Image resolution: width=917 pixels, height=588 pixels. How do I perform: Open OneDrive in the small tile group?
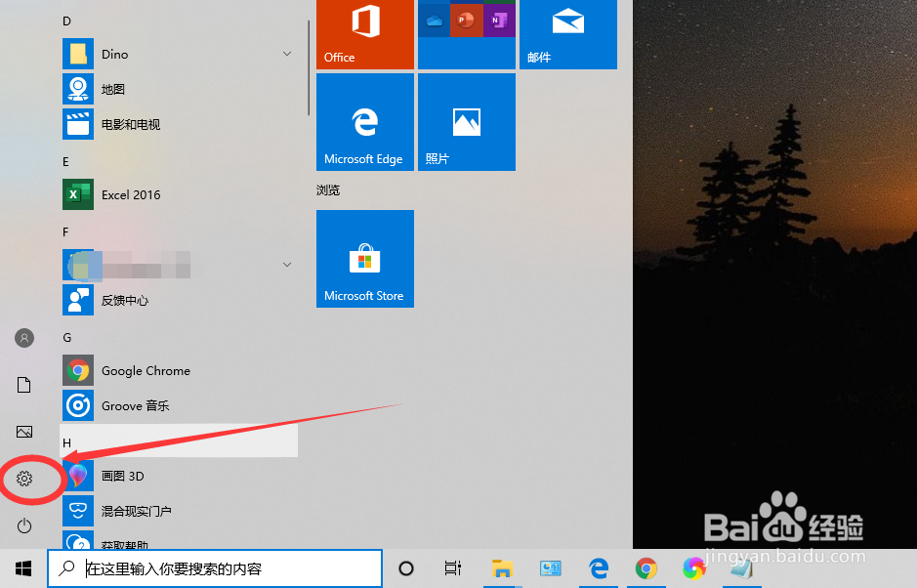434,21
